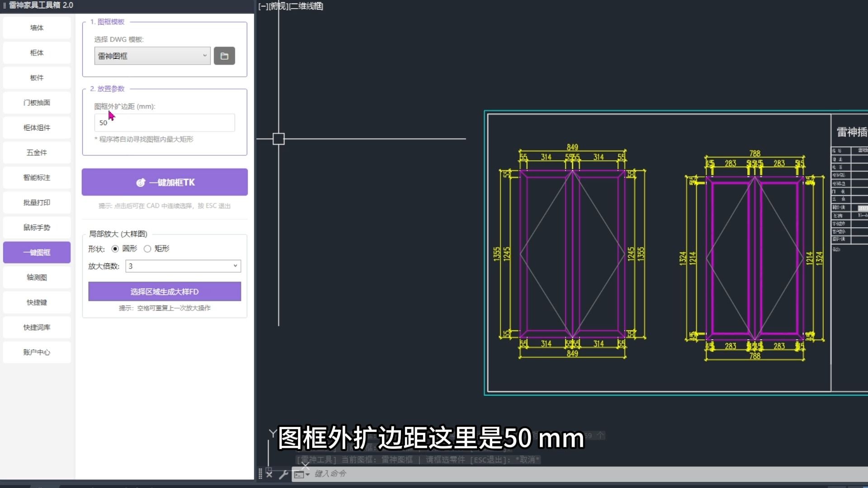The width and height of the screenshot is (868, 488).
Task: Expand the 放大倍数 dropdown
Action: 183,266
